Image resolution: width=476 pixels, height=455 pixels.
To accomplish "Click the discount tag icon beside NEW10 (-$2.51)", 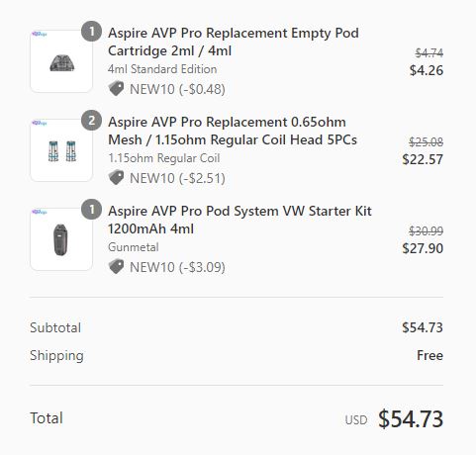I will tap(116, 178).
